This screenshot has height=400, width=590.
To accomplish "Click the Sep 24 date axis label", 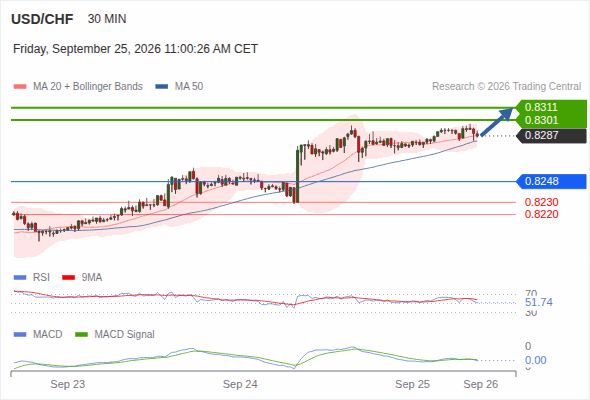I will point(240,384).
